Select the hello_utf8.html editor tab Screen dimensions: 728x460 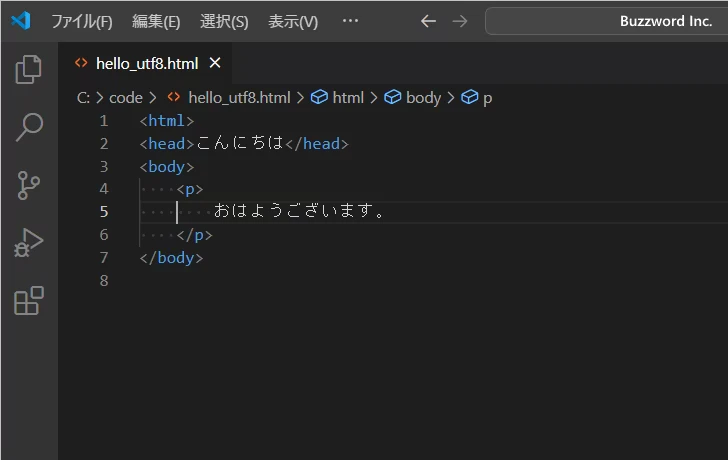[x=145, y=63]
